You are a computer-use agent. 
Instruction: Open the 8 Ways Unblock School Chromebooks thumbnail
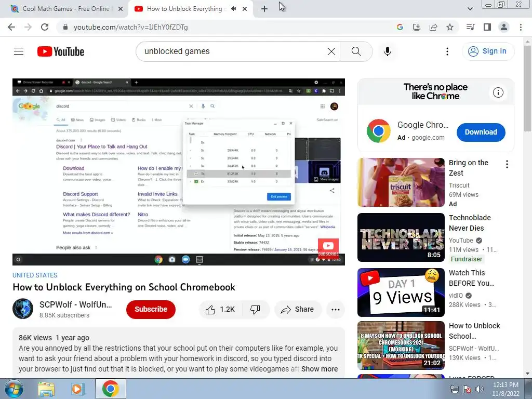[401, 345]
